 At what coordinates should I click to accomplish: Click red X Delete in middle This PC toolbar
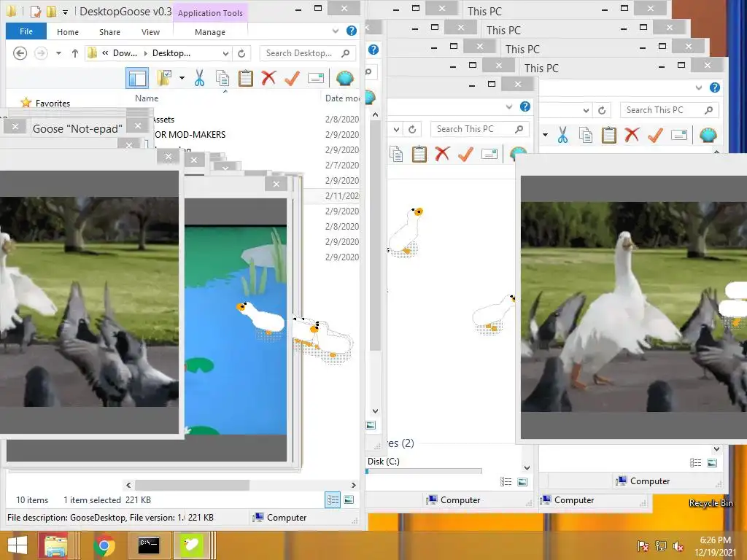click(442, 153)
